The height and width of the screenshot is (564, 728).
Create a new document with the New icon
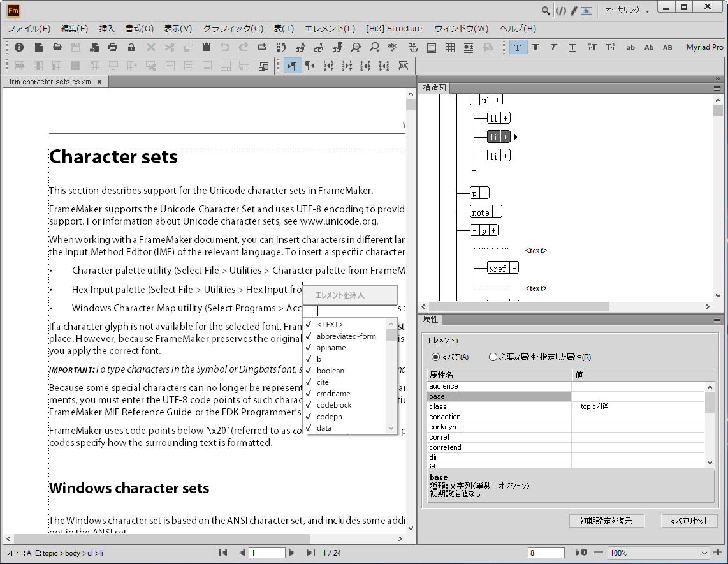[x=38, y=47]
